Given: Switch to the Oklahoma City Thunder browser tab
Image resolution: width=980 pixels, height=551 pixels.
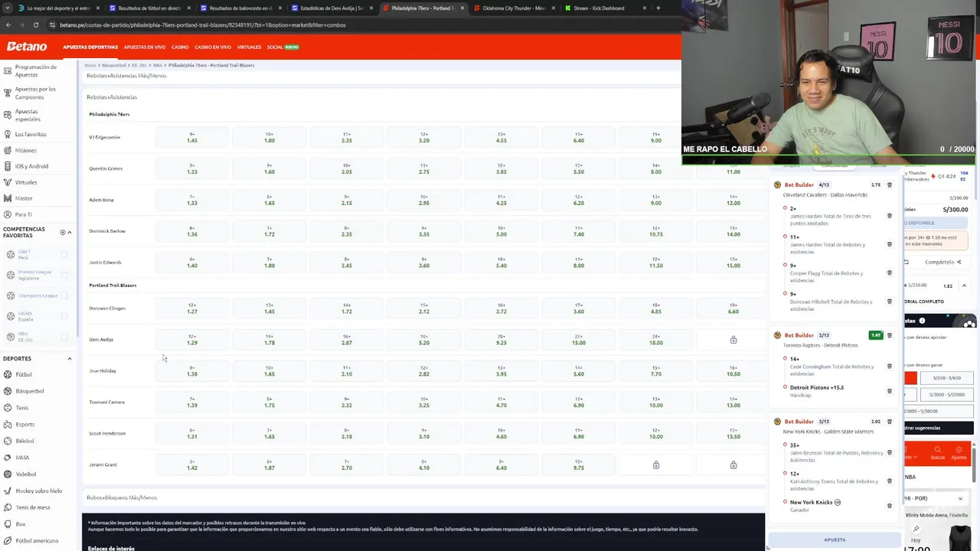Looking at the screenshot, I should tap(513, 8).
